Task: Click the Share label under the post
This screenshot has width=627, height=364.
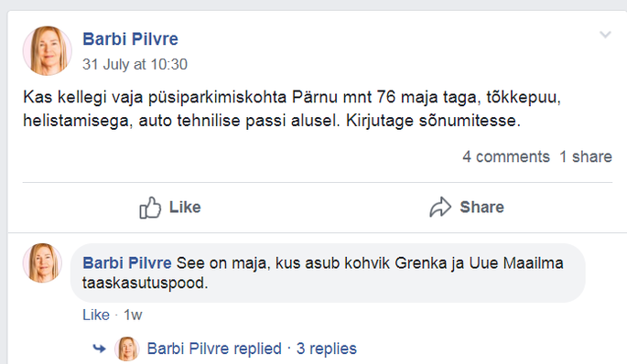Action: tap(481, 208)
